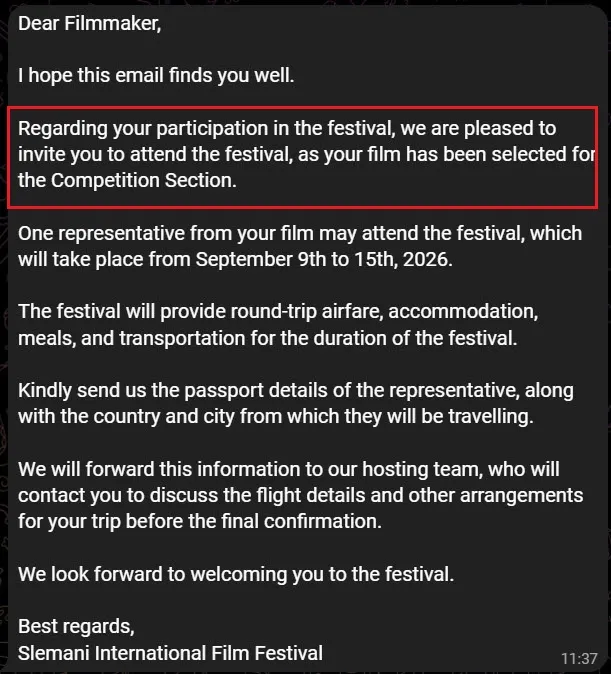
Task: Click the "country and city" travelling line
Action: (x=276, y=417)
